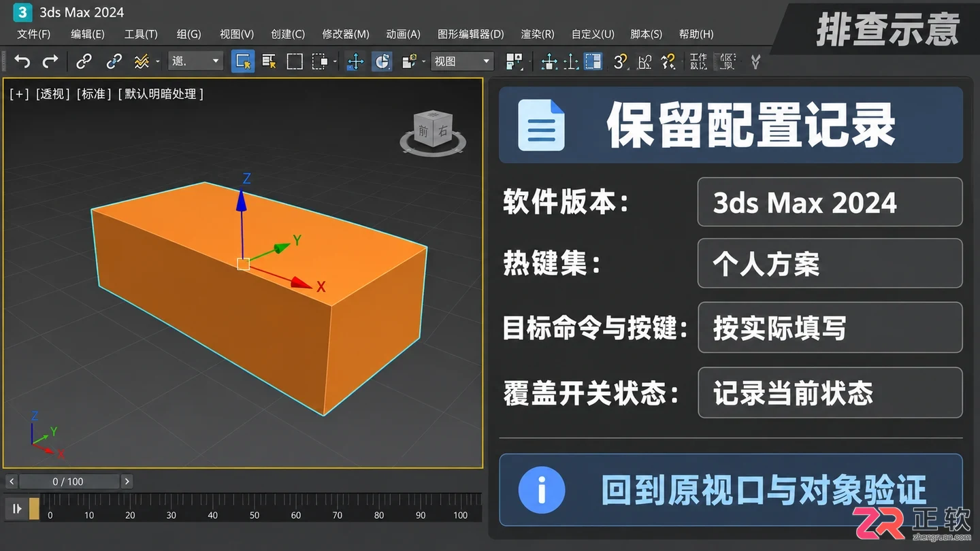Open the 标准 viewport quality menu
Image resolution: width=980 pixels, height=551 pixels.
tap(95, 94)
